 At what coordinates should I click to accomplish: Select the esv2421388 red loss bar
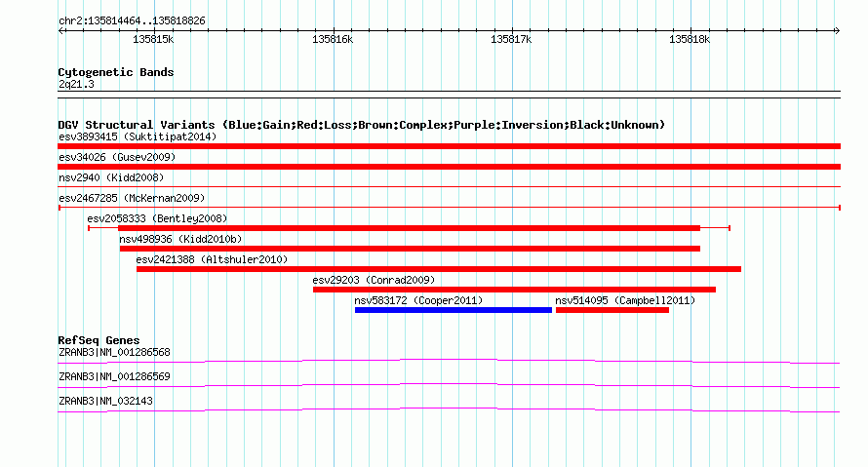click(439, 269)
